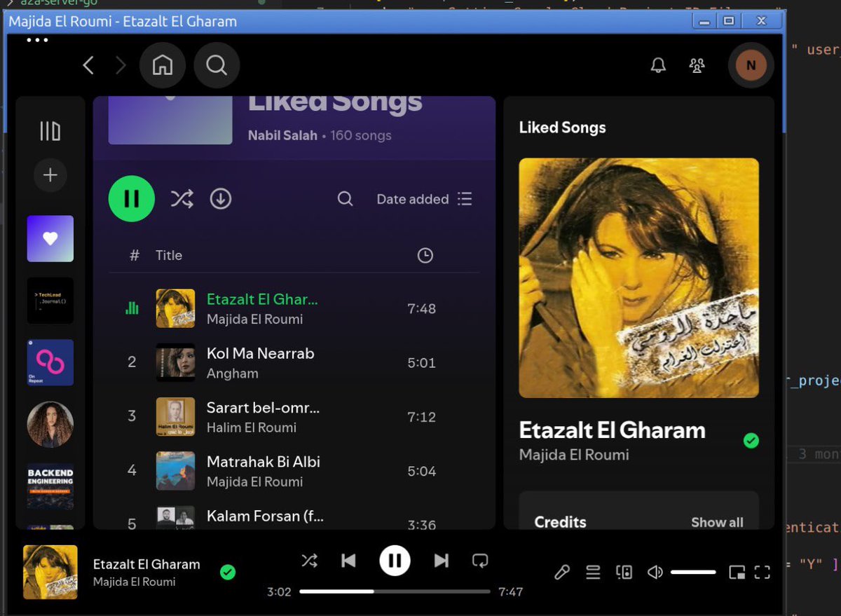Open the Queue view

click(x=593, y=573)
